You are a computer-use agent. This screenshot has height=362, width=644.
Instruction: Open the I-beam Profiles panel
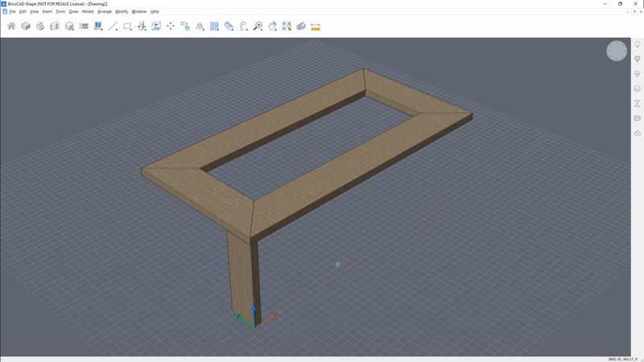[x=638, y=104]
